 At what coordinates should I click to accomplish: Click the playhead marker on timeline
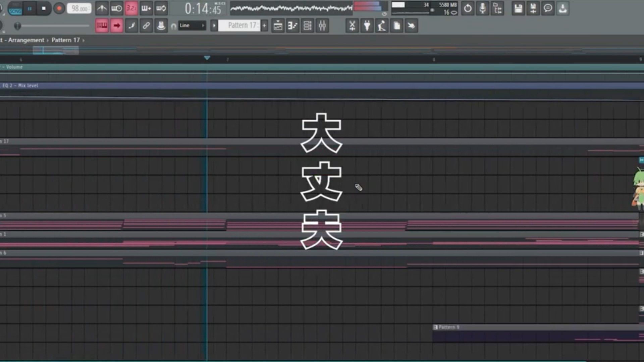pyautogui.click(x=207, y=58)
